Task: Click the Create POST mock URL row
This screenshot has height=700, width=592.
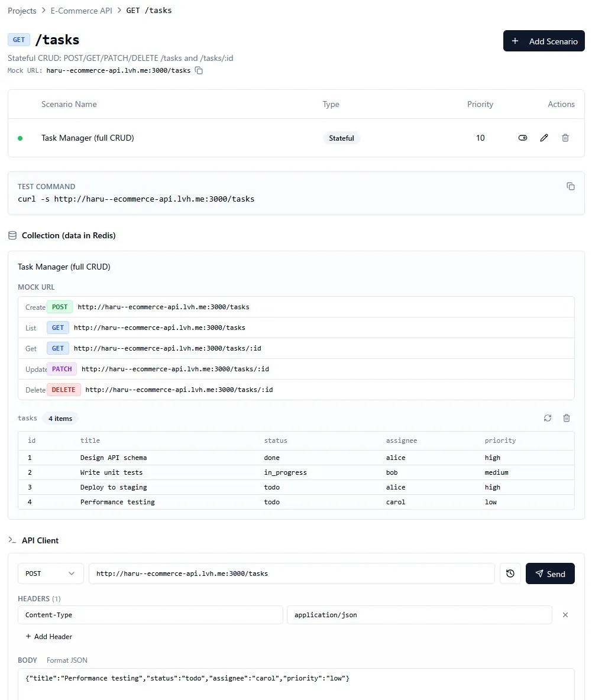Action: (x=296, y=307)
